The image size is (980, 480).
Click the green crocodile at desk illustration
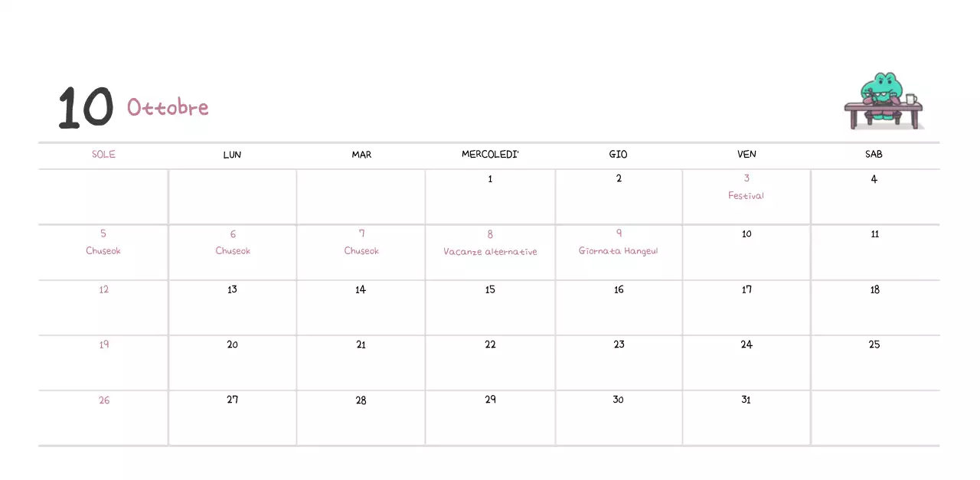pyautogui.click(x=883, y=101)
